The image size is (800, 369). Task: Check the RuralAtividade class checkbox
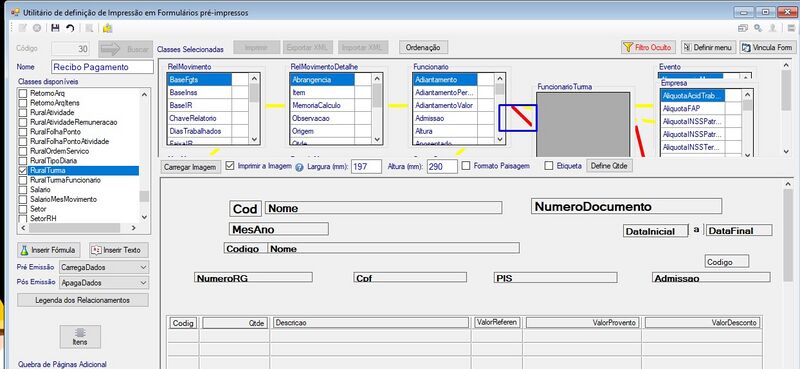(22, 112)
